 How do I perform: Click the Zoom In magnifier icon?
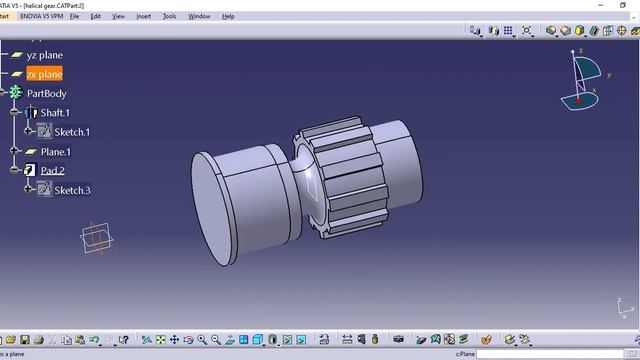pos(202,340)
